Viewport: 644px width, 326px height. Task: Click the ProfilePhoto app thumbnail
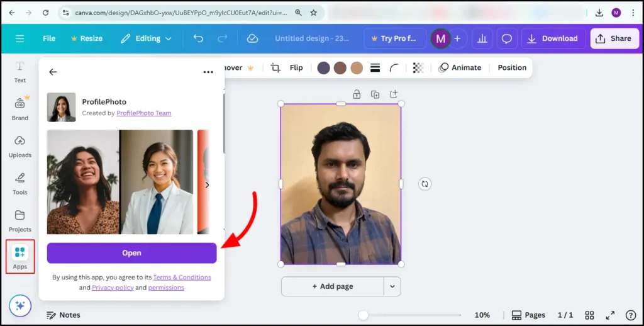(x=61, y=107)
